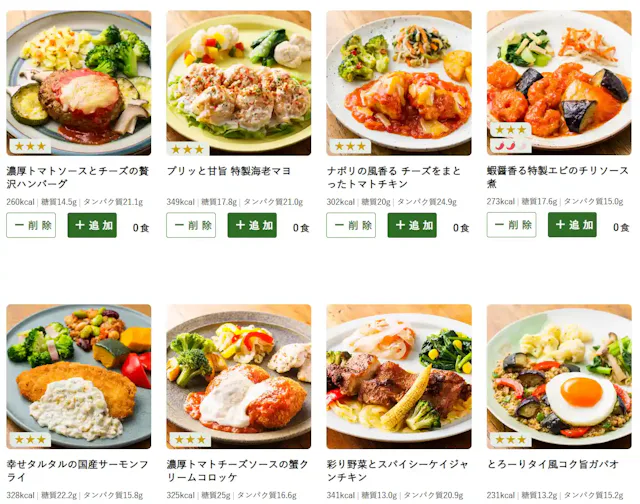Add the shrimp chili sauce meal
This screenshot has width=640, height=504.
[572, 224]
